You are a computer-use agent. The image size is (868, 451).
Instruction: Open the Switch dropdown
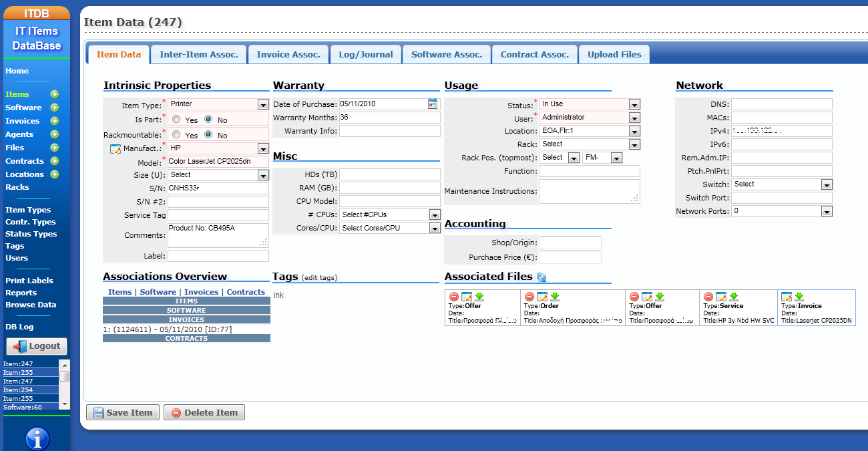pos(782,184)
